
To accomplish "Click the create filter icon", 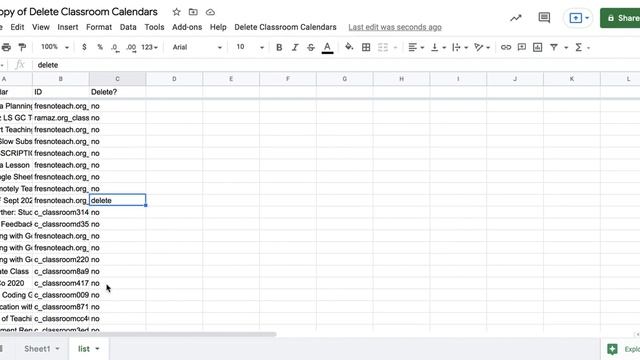I will coord(554,47).
